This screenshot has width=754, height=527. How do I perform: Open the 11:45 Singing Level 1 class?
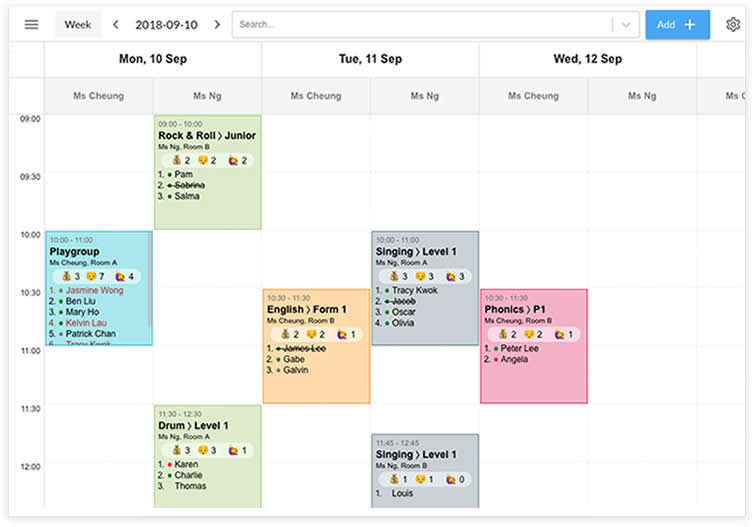tap(425, 471)
